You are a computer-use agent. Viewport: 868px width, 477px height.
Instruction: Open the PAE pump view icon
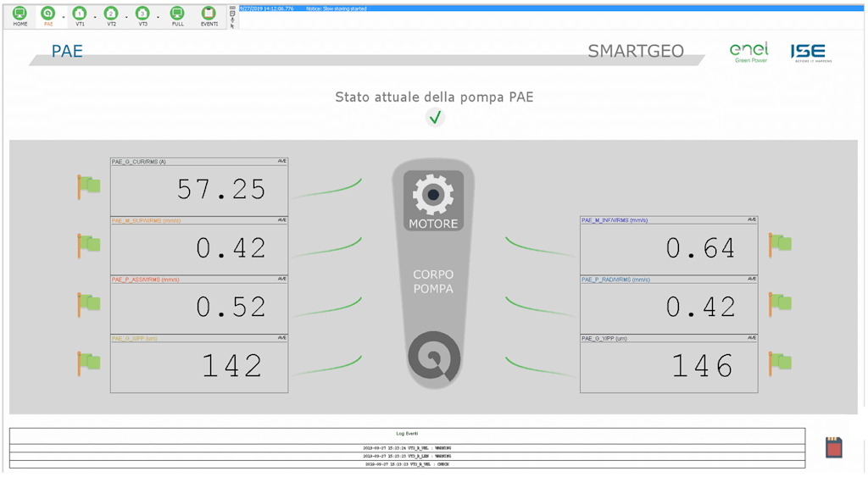(48, 14)
